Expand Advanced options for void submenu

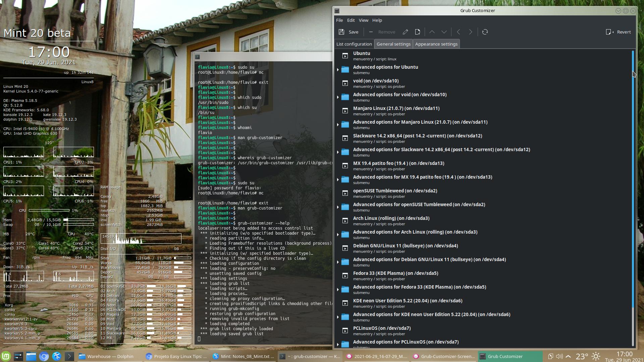[x=338, y=97]
